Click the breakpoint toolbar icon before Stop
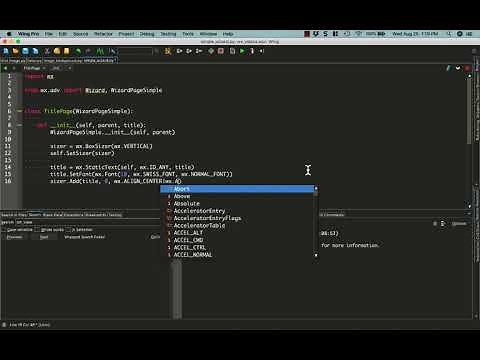480x360 pixels. [211, 51]
